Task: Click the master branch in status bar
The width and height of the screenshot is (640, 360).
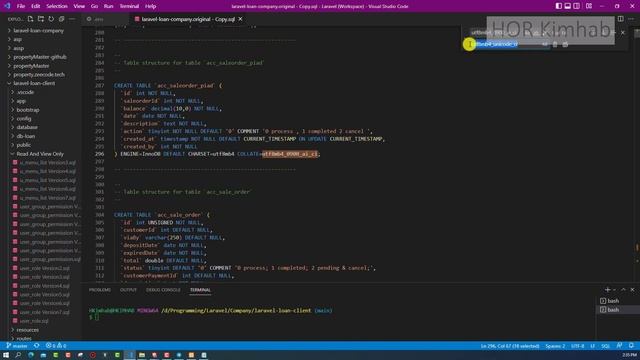Action: (17, 346)
